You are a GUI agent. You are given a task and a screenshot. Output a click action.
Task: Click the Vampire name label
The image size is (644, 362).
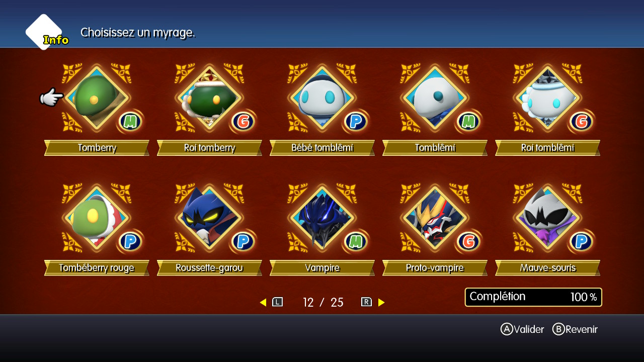tap(322, 268)
